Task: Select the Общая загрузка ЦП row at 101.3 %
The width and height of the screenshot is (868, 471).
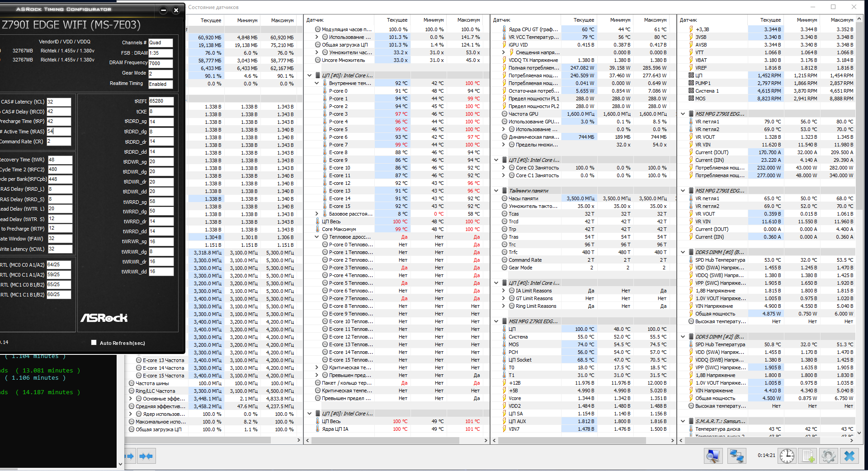Action: coord(396,45)
